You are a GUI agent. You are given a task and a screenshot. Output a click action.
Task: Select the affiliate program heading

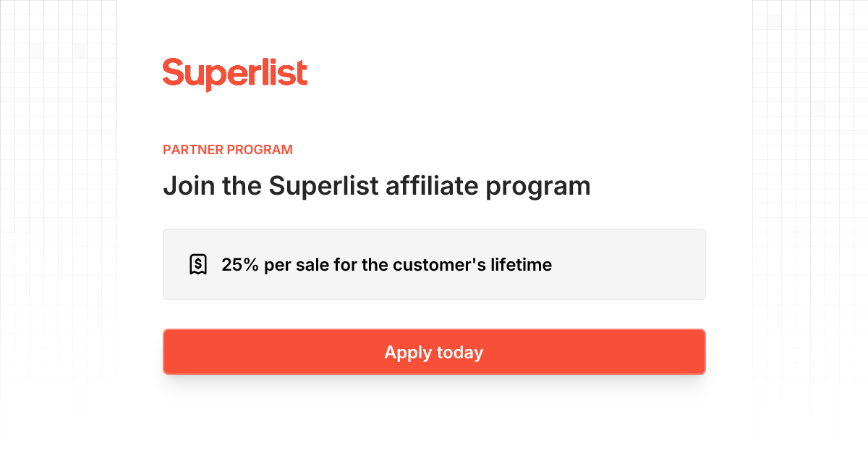coord(377,186)
